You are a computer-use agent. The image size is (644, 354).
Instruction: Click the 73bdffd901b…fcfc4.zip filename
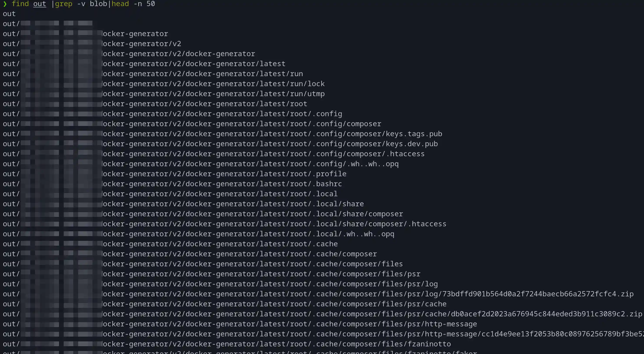(x=538, y=294)
